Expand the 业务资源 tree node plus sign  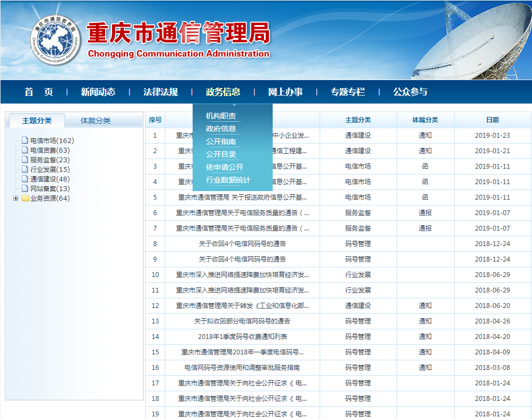15,199
